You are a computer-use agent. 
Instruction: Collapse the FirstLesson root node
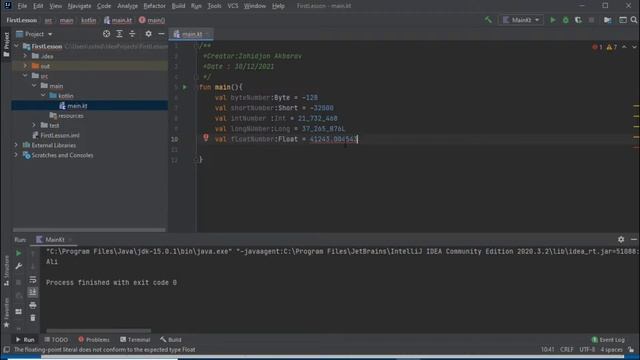(16, 46)
